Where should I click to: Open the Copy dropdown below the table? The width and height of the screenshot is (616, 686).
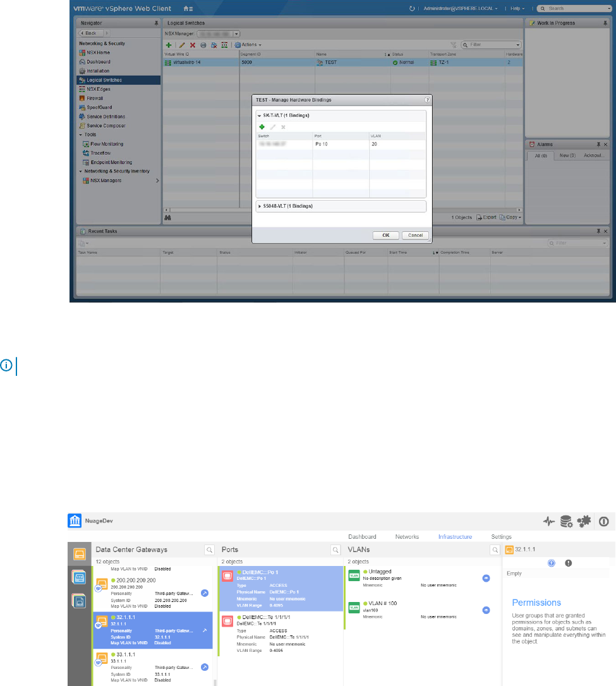point(510,217)
